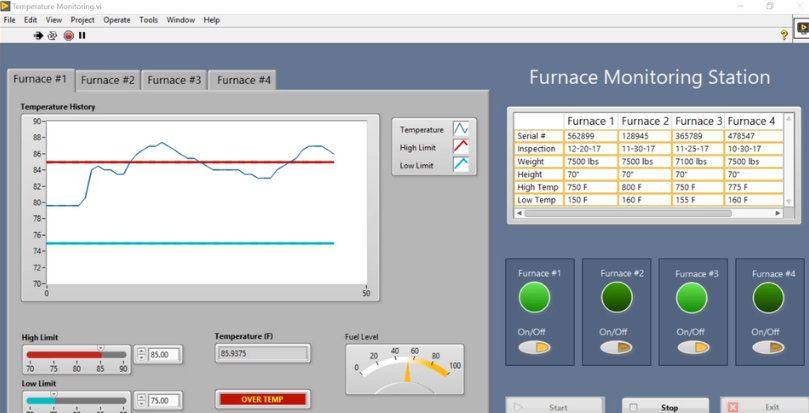The height and width of the screenshot is (413, 809).
Task: Click the LabVIEW title bar app icon
Action: 5,6
